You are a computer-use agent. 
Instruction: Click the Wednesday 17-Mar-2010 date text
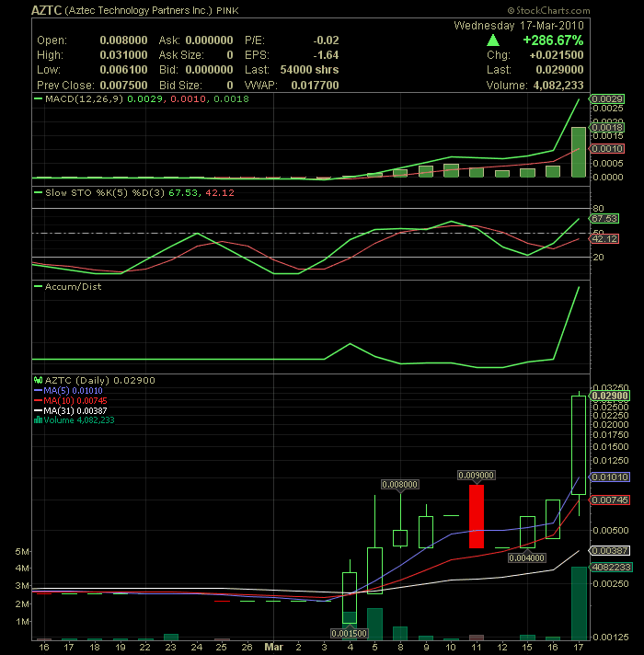[x=519, y=26]
